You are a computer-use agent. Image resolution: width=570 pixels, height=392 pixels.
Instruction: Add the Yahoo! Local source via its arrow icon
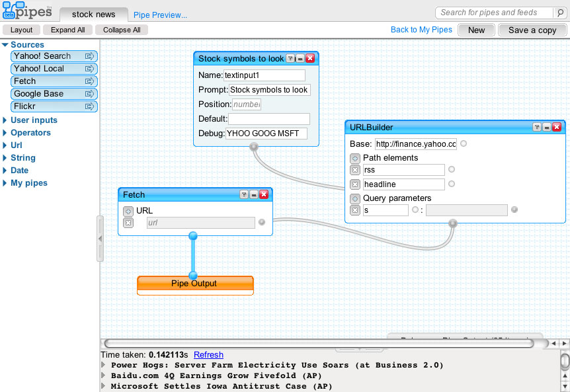click(89, 69)
